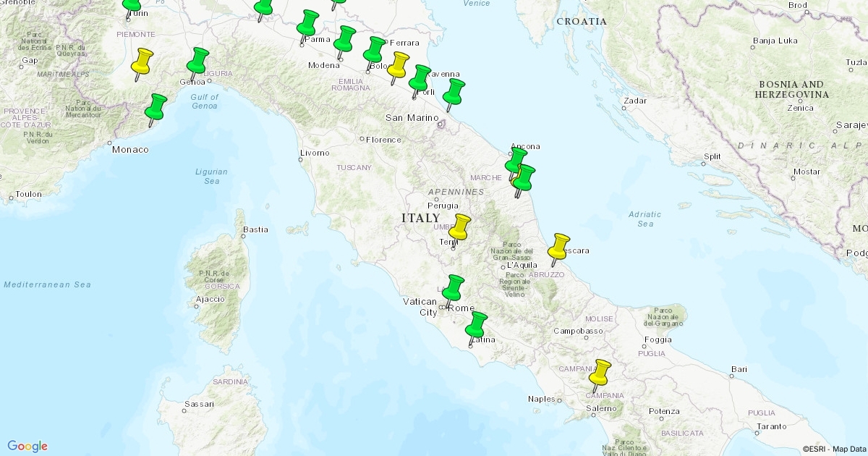This screenshot has width=868, height=456.
Task: Select the green pushpin near Modena
Action: click(x=344, y=39)
